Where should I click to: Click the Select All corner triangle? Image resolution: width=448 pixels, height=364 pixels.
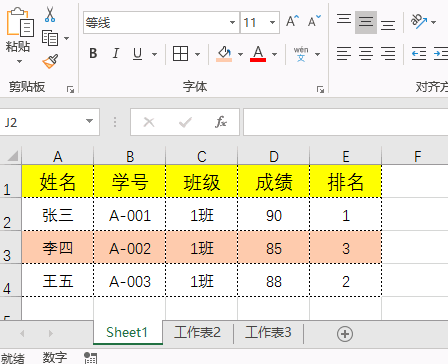[12, 156]
